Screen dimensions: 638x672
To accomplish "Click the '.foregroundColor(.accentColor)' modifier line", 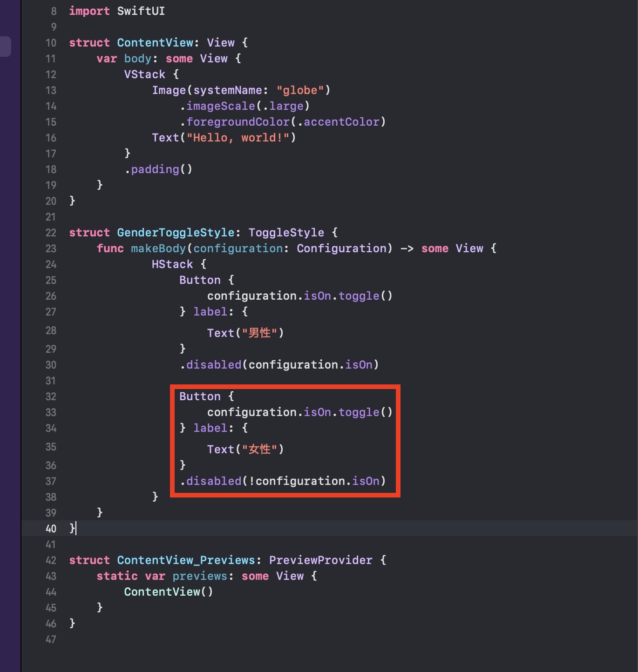I will [283, 122].
